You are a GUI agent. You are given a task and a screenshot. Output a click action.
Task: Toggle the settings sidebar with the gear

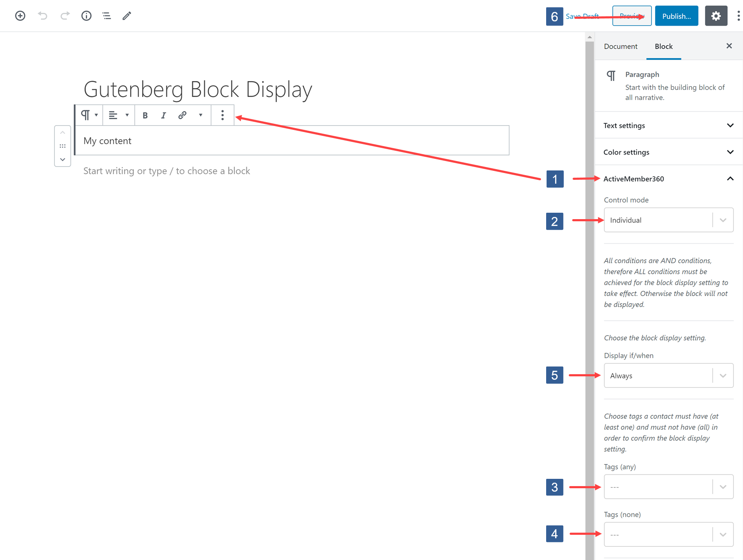(716, 16)
